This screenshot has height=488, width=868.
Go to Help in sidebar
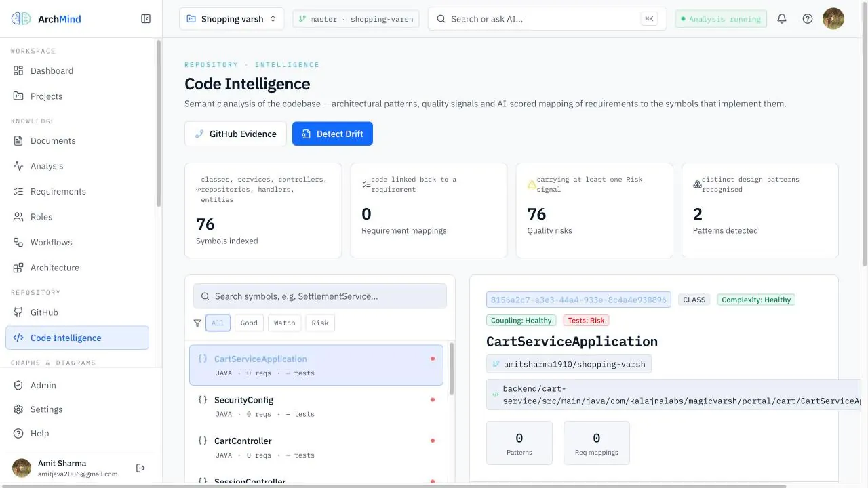tap(77, 434)
